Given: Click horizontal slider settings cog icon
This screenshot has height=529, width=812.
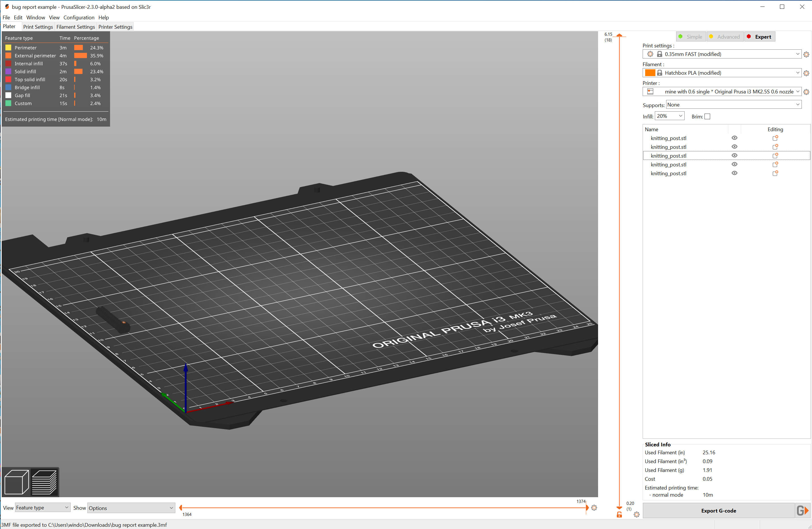Looking at the screenshot, I should (x=594, y=508).
